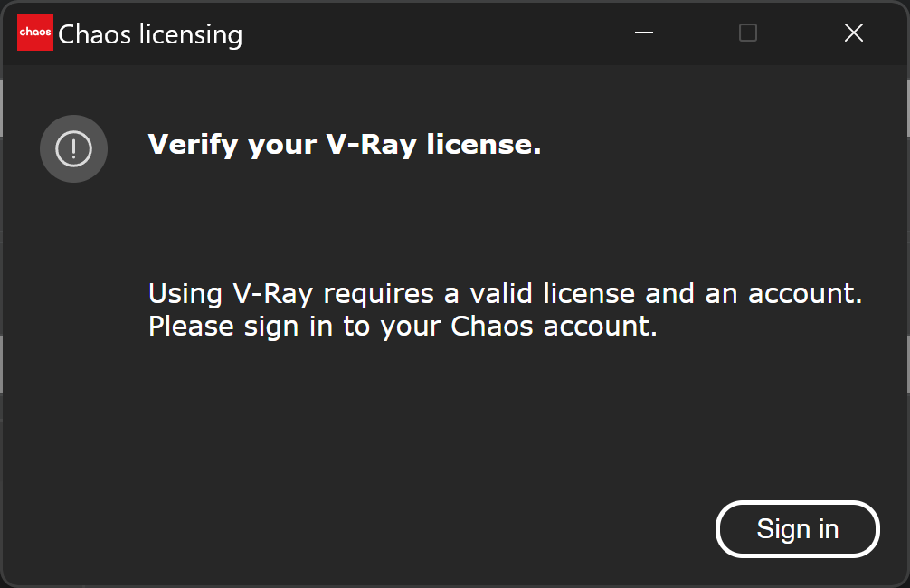Click the word 'Using' starting the body message
910x588 pixels.
point(185,294)
